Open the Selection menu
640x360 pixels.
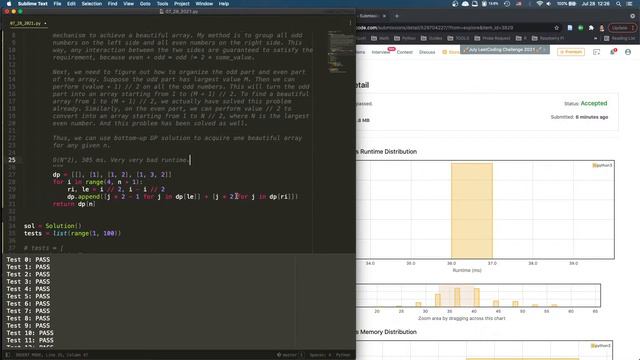click(x=91, y=4)
